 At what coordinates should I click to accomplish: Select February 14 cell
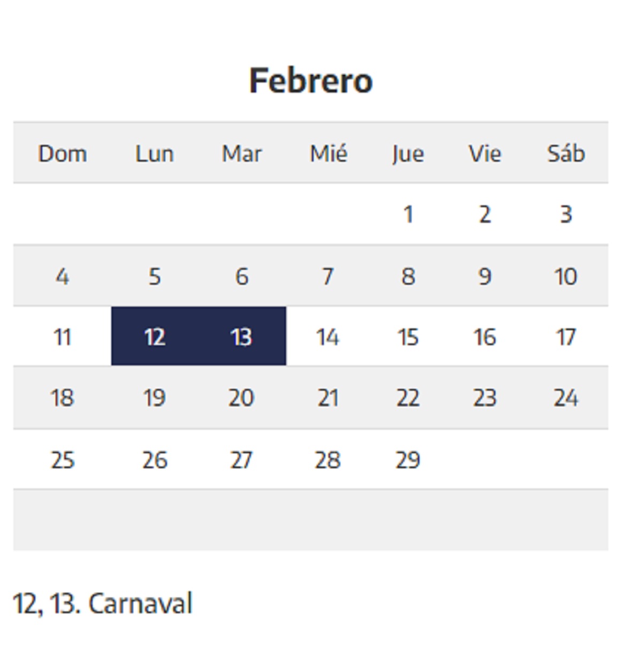pyautogui.click(x=327, y=337)
